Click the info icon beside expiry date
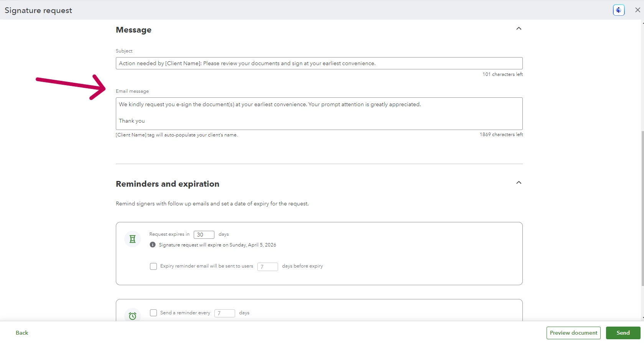 [153, 245]
